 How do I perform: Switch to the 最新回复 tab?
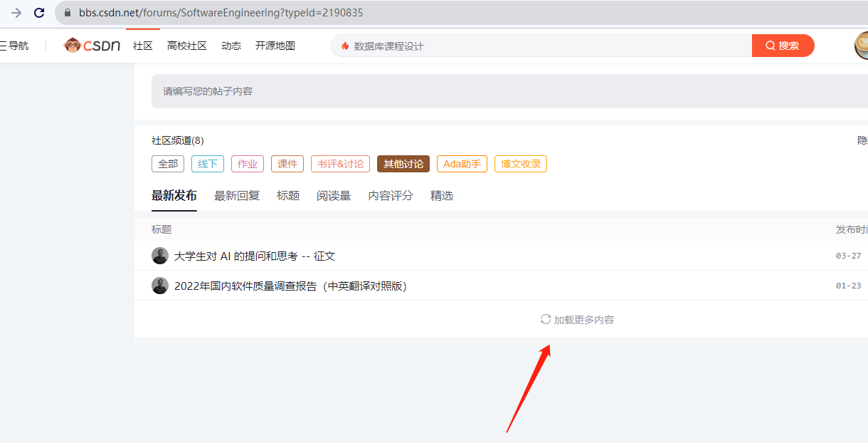(237, 195)
